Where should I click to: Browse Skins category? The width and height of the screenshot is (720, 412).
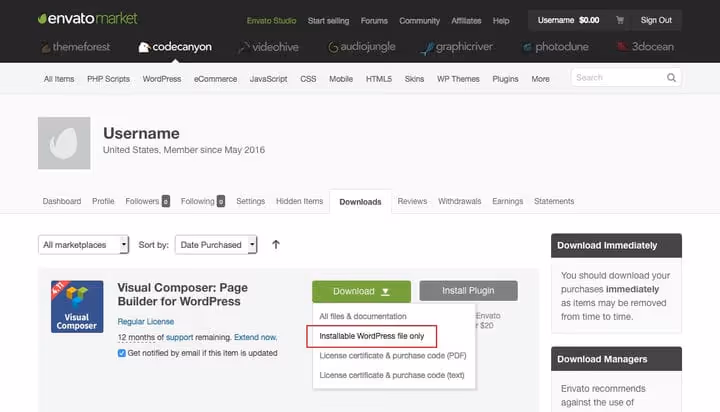click(x=414, y=79)
